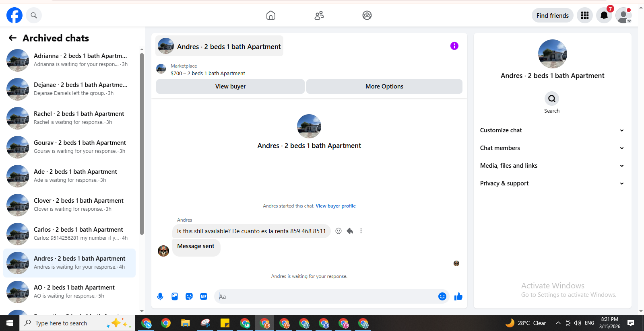
Task: Click the Aa message input field
Action: (326, 296)
